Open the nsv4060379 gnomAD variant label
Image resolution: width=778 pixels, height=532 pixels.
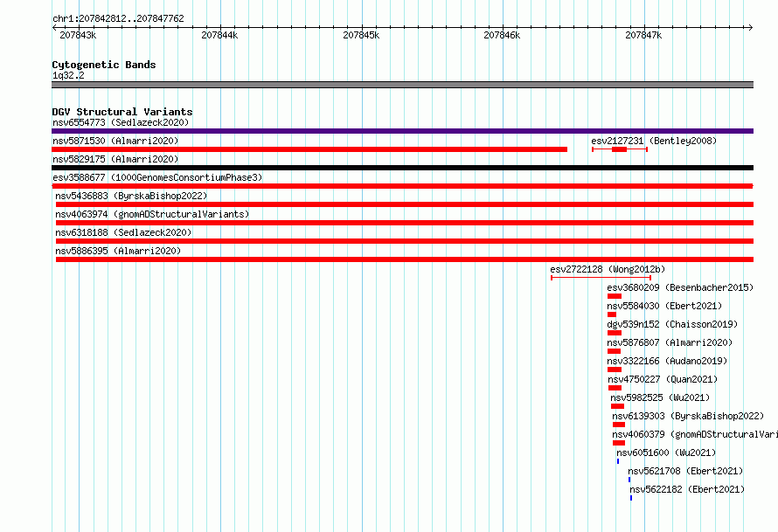click(695, 434)
